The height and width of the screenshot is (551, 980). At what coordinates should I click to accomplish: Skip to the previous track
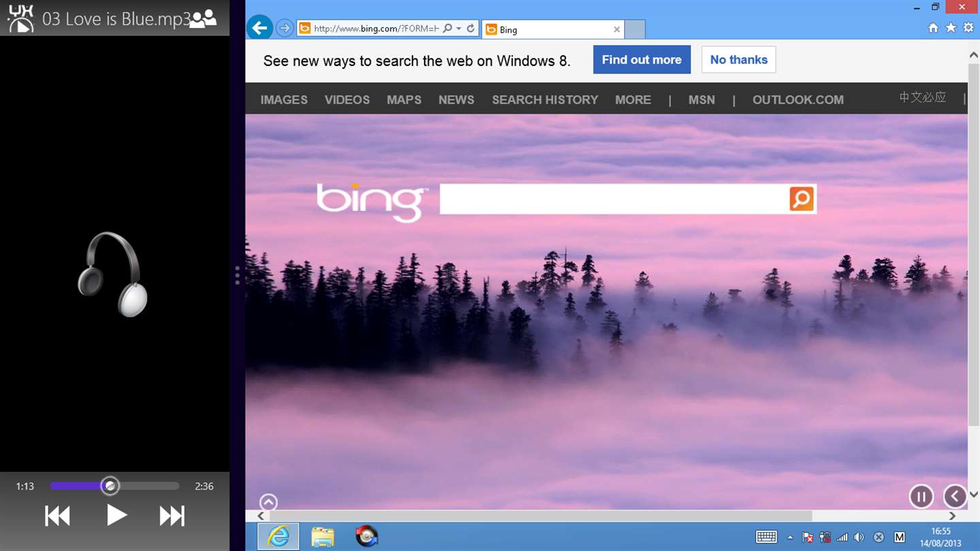(x=57, y=516)
